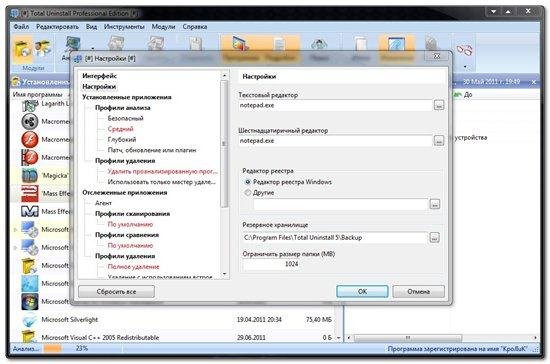Click the Microsoft Silverlight icon

[x=30, y=319]
